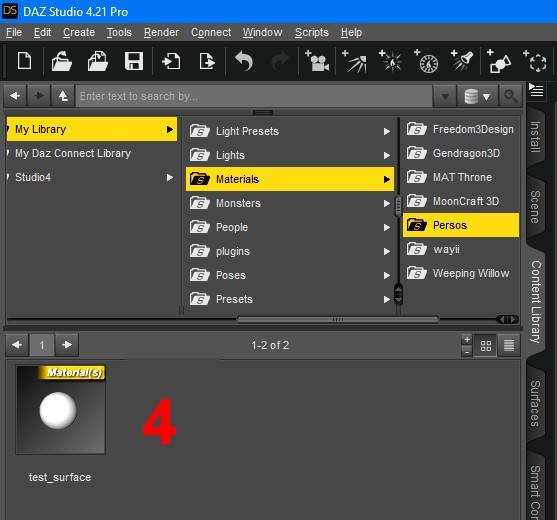Image resolution: width=557 pixels, height=520 pixels.
Task: Create a new point light
Action: point(390,61)
